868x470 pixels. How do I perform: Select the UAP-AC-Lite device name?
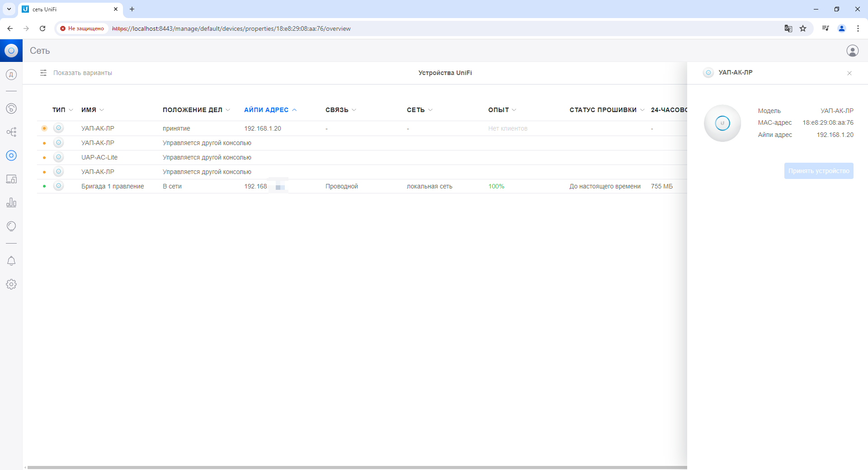tap(99, 157)
